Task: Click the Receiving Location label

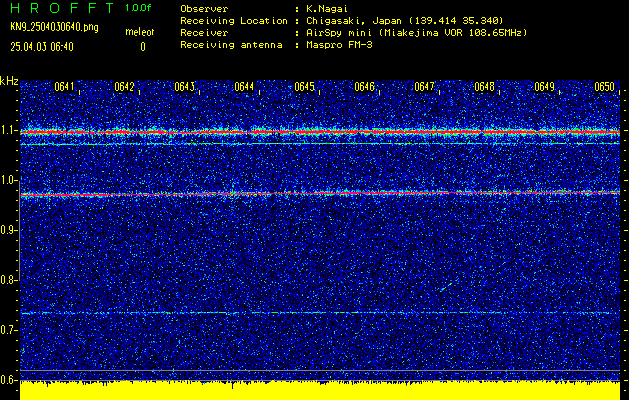Action: (x=234, y=21)
